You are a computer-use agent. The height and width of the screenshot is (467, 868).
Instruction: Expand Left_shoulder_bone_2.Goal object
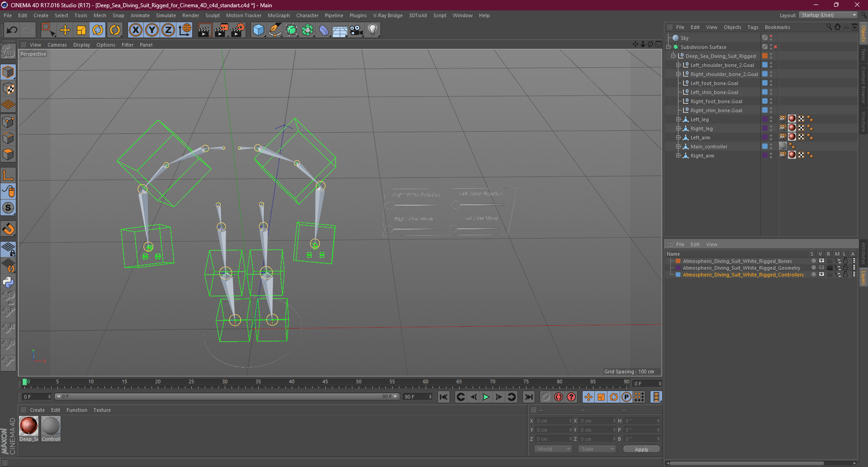click(x=678, y=65)
